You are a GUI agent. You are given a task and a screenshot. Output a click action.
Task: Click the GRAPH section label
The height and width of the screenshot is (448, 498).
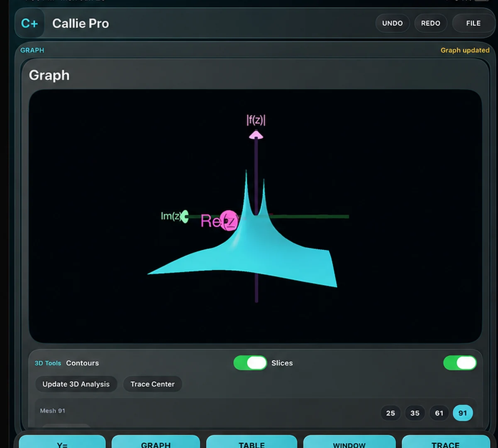[32, 50]
